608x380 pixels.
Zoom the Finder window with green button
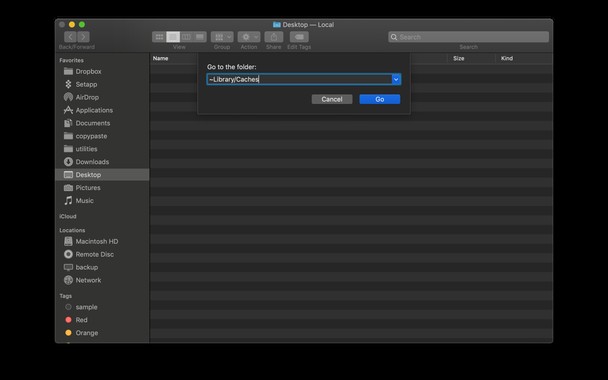tap(82, 24)
